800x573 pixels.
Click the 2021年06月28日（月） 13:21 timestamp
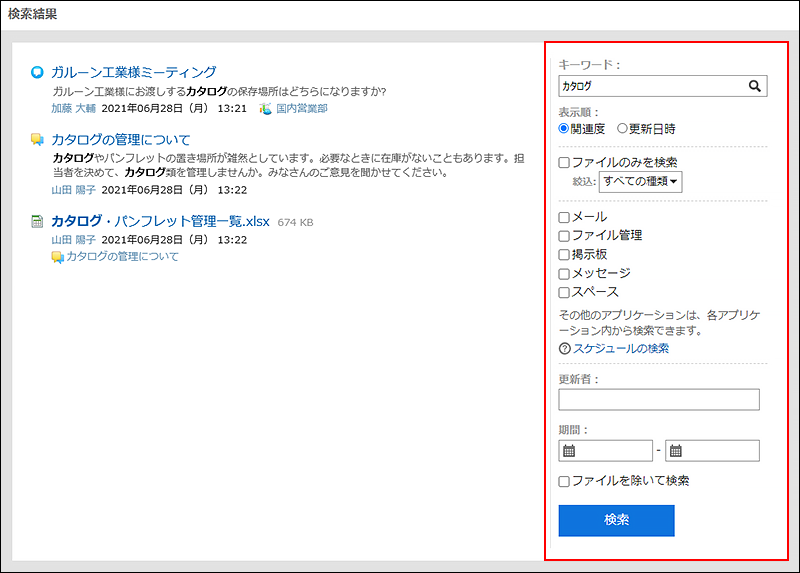coord(174,108)
